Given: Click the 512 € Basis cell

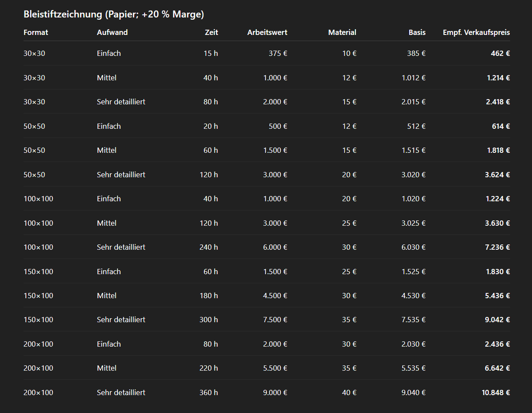Looking at the screenshot, I should point(416,126).
